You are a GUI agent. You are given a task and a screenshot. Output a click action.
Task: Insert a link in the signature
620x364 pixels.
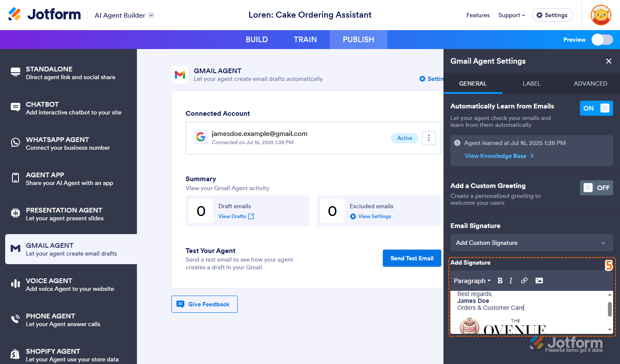(524, 281)
